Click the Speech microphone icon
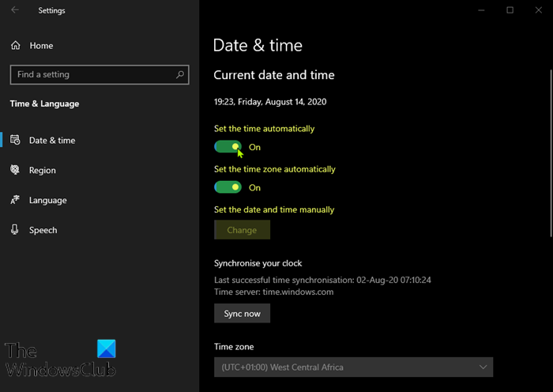Screen dimensions: 553x392 point(15,230)
